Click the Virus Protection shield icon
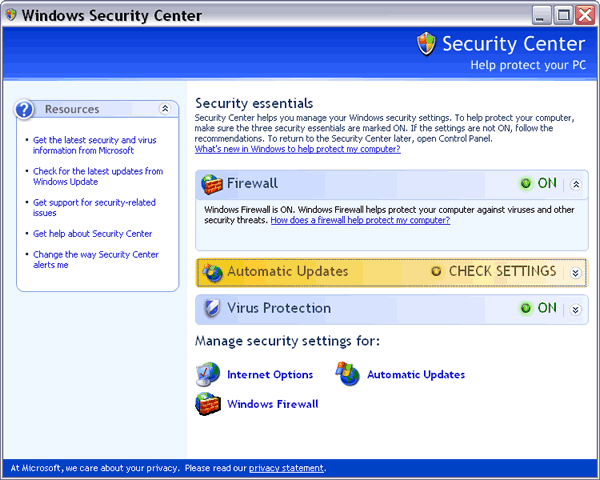 [212, 308]
